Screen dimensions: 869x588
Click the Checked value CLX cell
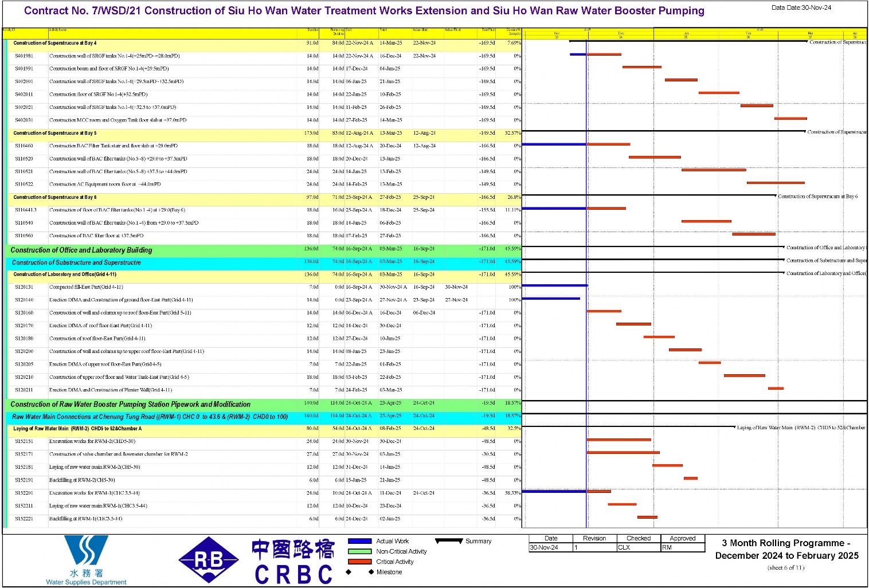click(x=639, y=547)
